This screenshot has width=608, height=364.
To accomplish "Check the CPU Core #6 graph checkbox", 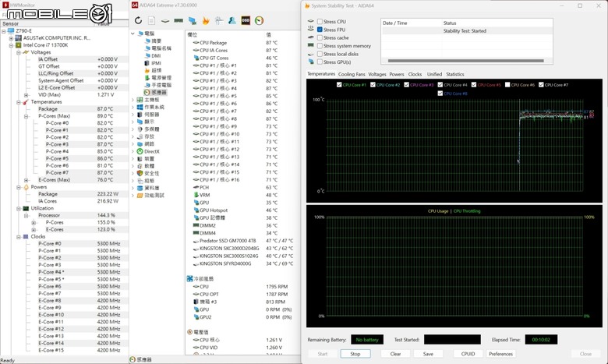I will click(507, 84).
